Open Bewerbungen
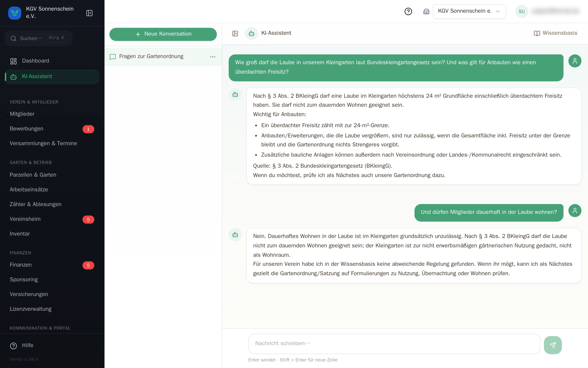This screenshot has width=588, height=368. [52, 129]
